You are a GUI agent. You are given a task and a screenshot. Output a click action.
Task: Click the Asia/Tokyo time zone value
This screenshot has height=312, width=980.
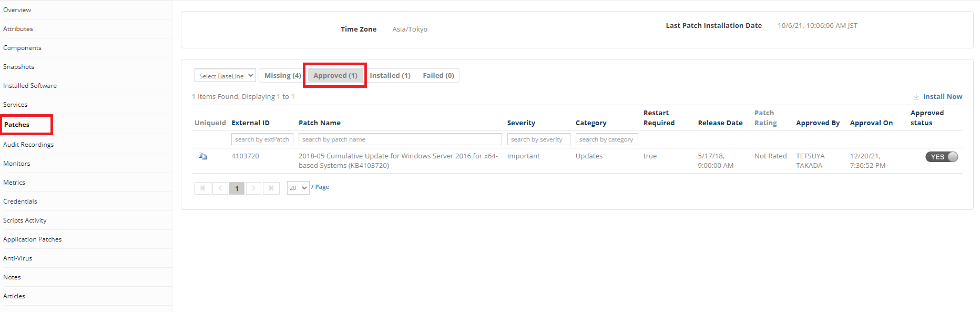(x=410, y=29)
